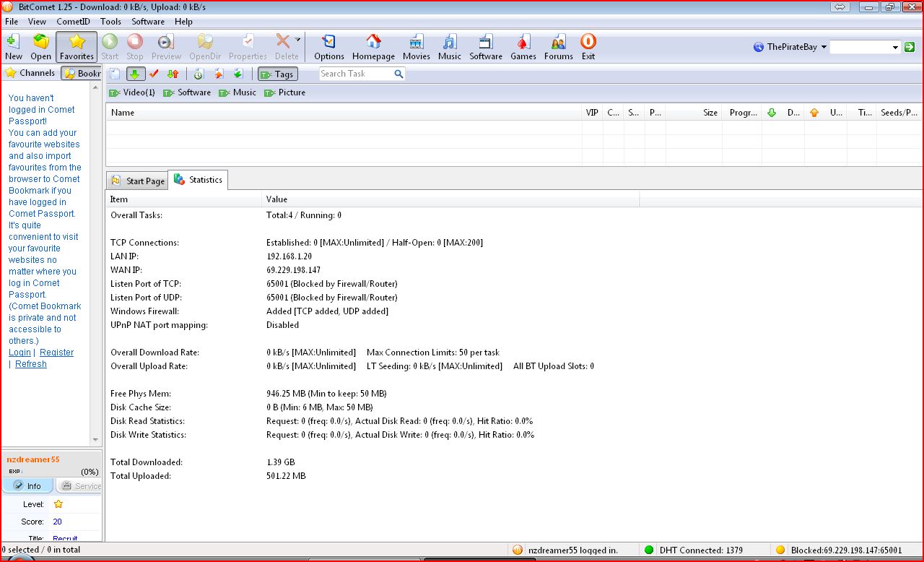Open the torrent search combo box arrow
Screen dimensions: 924x562
tap(895, 48)
